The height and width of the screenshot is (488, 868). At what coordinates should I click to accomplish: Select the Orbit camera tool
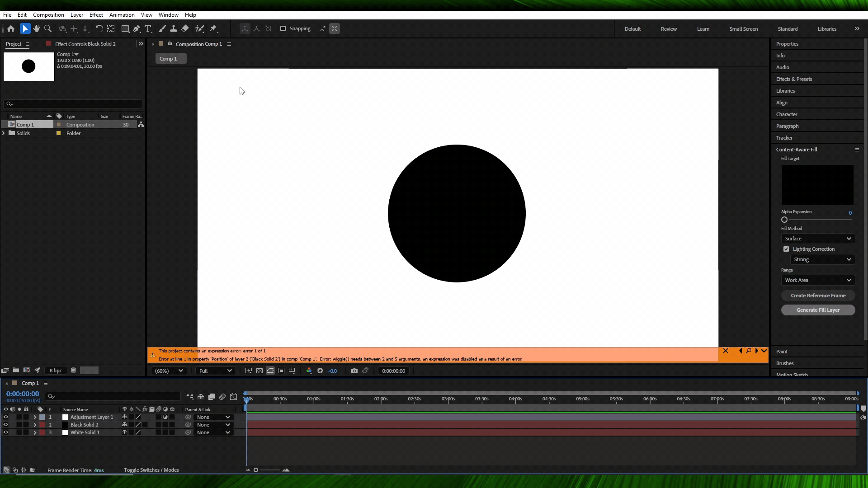click(x=62, y=28)
